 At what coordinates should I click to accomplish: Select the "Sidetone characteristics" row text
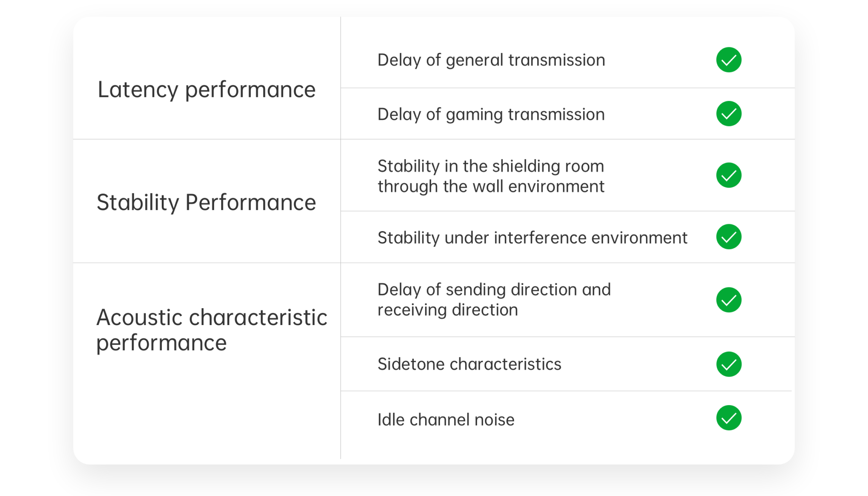469,364
